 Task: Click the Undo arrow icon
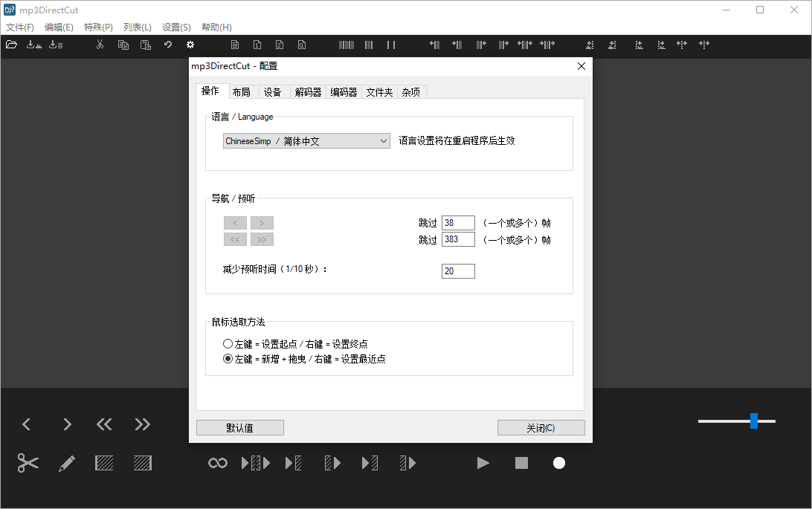click(x=167, y=45)
